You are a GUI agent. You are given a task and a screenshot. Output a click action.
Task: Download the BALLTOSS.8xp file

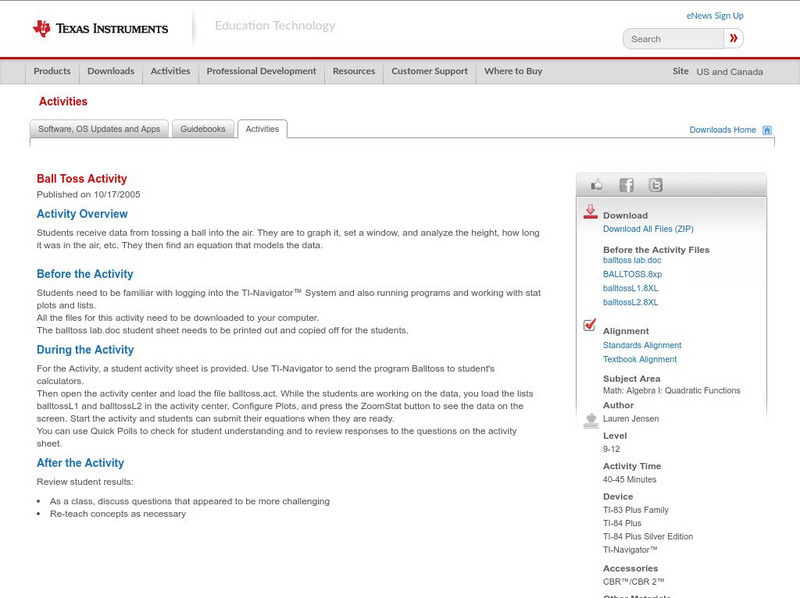pyautogui.click(x=632, y=274)
